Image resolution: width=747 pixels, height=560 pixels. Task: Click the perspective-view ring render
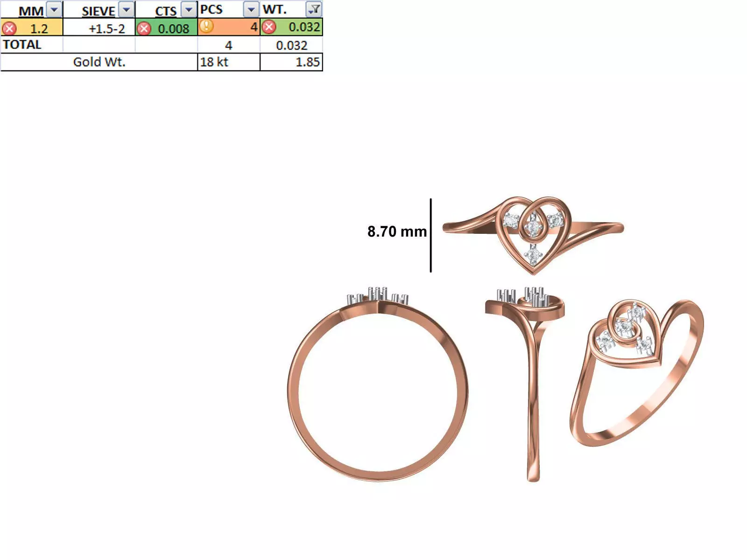[637, 373]
